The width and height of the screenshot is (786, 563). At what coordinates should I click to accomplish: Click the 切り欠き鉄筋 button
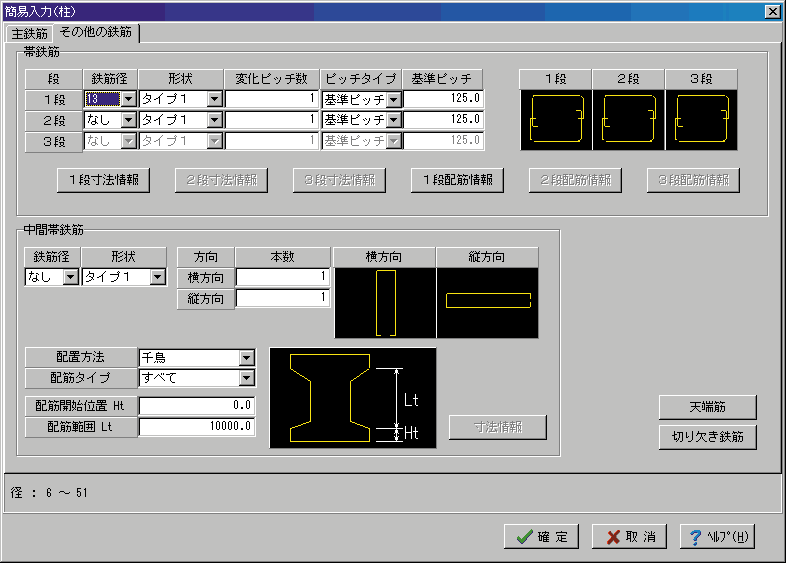coord(707,437)
